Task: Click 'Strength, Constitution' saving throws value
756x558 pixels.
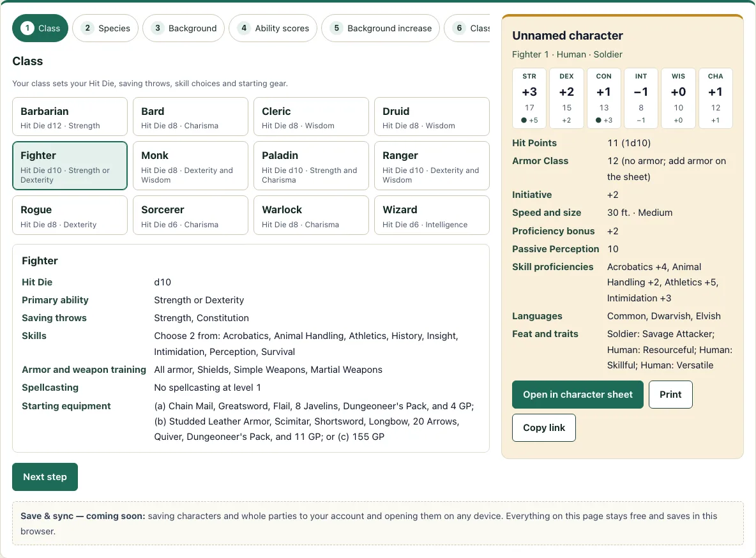Action: tap(202, 318)
